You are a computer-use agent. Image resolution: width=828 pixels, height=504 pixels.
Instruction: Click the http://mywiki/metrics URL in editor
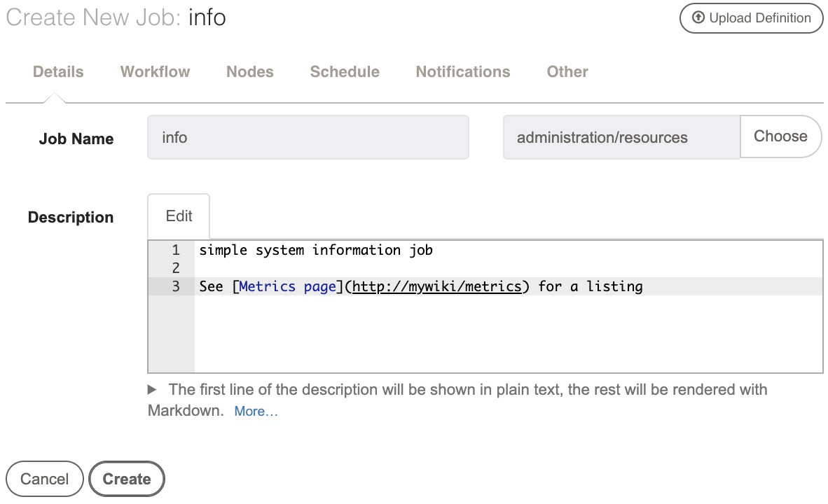pos(436,286)
